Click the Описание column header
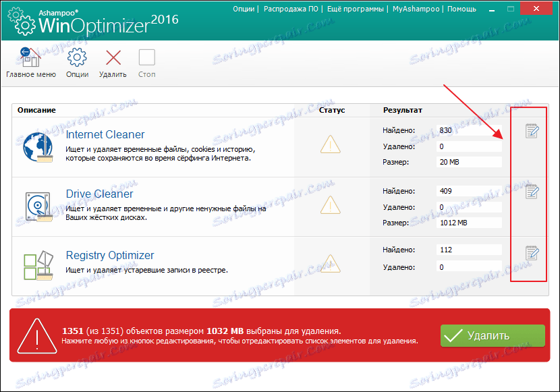The image size is (560, 392). (x=36, y=110)
